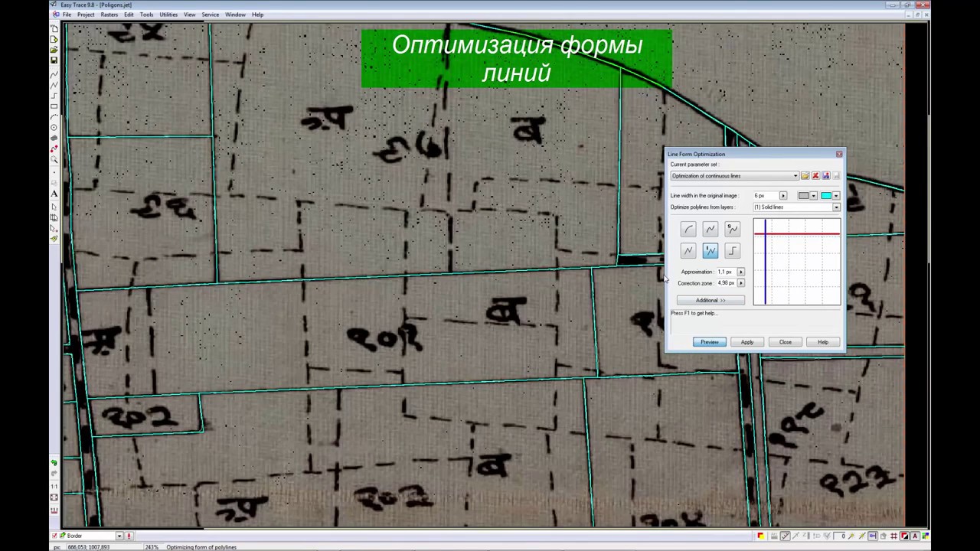Open the Window menu
Image resolution: width=980 pixels, height=551 pixels.
coord(235,15)
